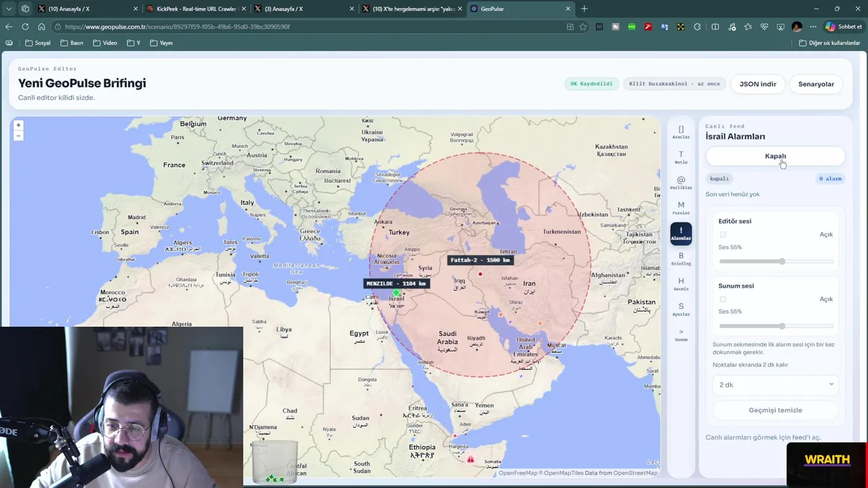Click the OK Kaydedildi status badge

point(591,84)
